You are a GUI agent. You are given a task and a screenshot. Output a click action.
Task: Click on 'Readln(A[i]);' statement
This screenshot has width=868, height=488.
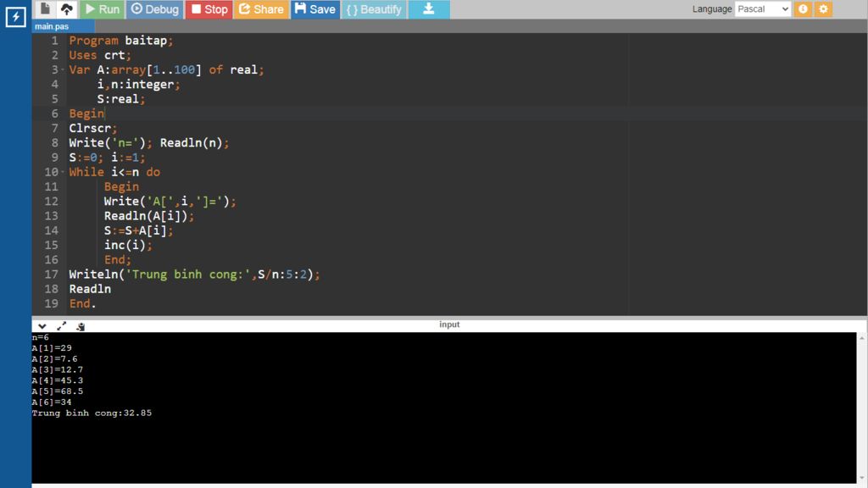tap(149, 216)
